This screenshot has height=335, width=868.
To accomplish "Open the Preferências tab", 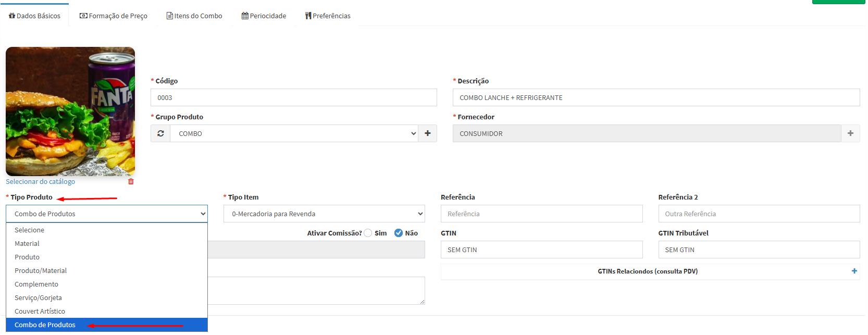I will 328,16.
